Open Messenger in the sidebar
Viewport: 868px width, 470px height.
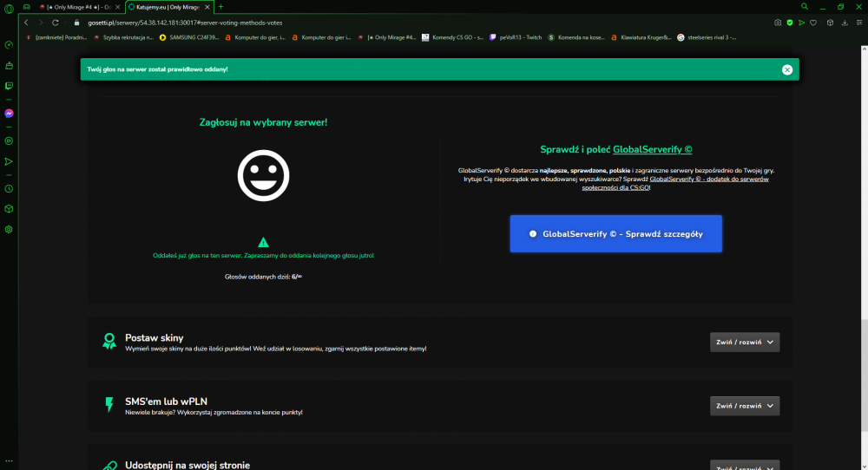pyautogui.click(x=9, y=114)
